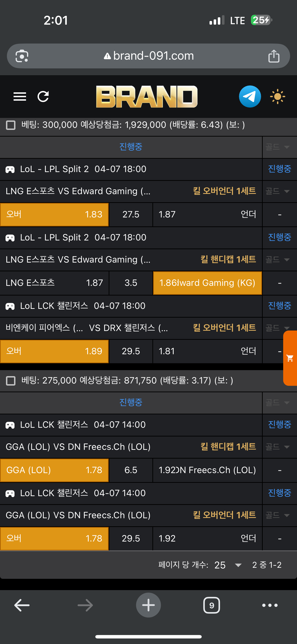This screenshot has height=644, width=297.
Task: Toggle the sun light-mode icon
Action: (x=277, y=97)
